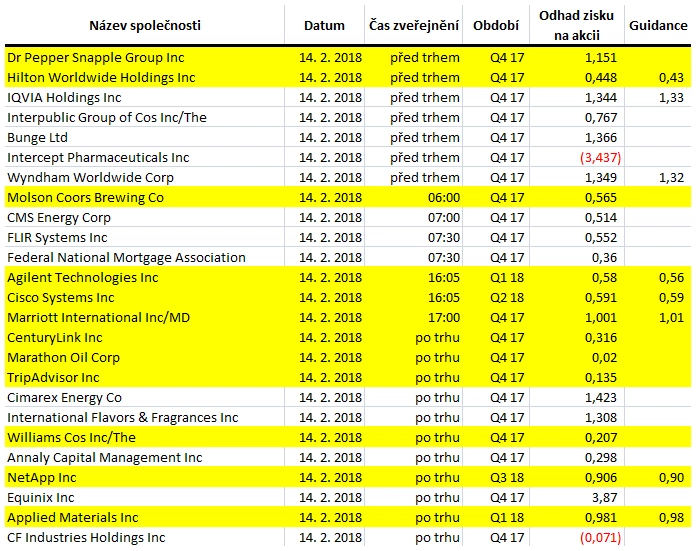Viewport: 696px width, 551px height.
Task: Select the 0,298 estimate for Annaly Capital
Action: click(601, 457)
